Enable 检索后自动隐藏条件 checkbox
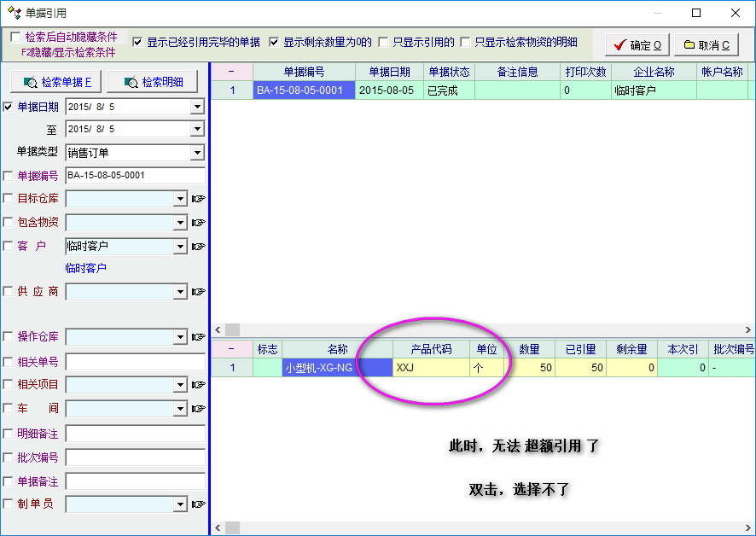Image resolution: width=756 pixels, height=536 pixels. pyautogui.click(x=15, y=38)
